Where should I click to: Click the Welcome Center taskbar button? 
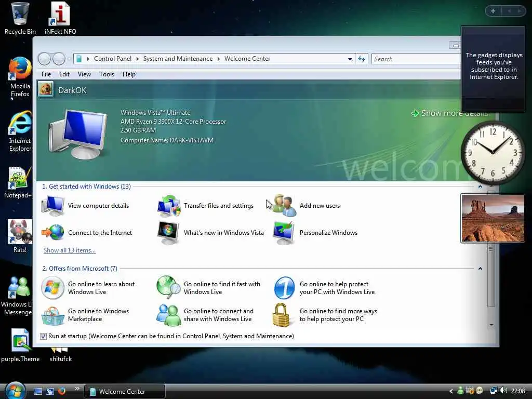click(x=125, y=392)
